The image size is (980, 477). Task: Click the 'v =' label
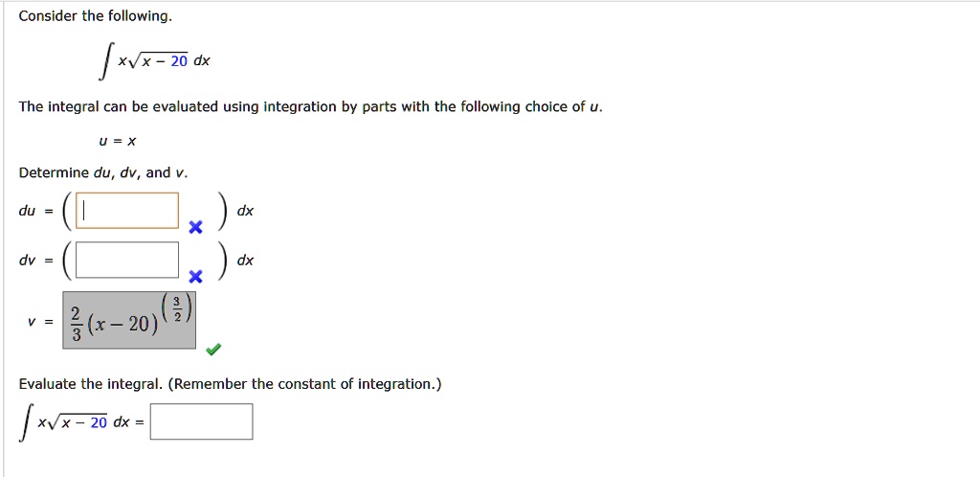40,322
